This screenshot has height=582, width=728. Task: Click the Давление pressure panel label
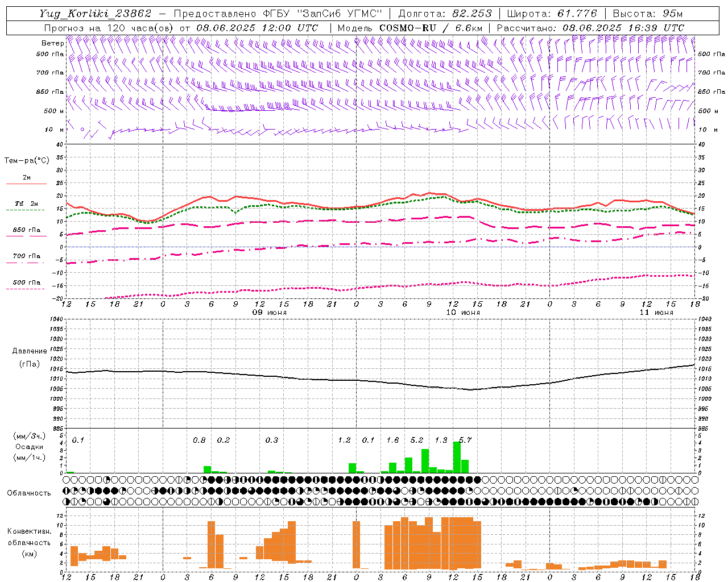click(30, 351)
